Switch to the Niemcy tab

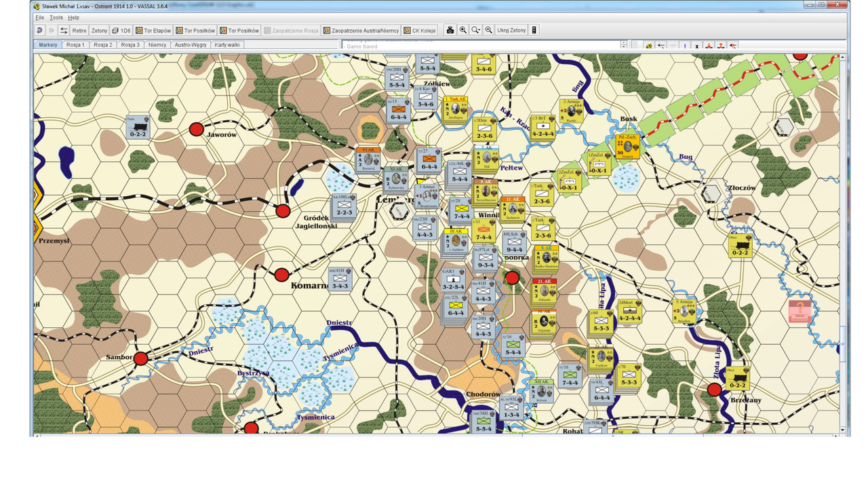click(x=157, y=45)
